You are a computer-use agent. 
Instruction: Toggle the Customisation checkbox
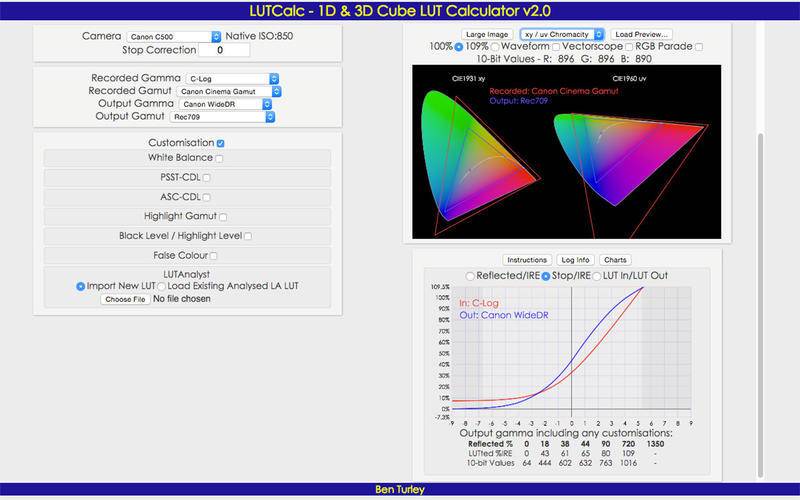[x=220, y=143]
